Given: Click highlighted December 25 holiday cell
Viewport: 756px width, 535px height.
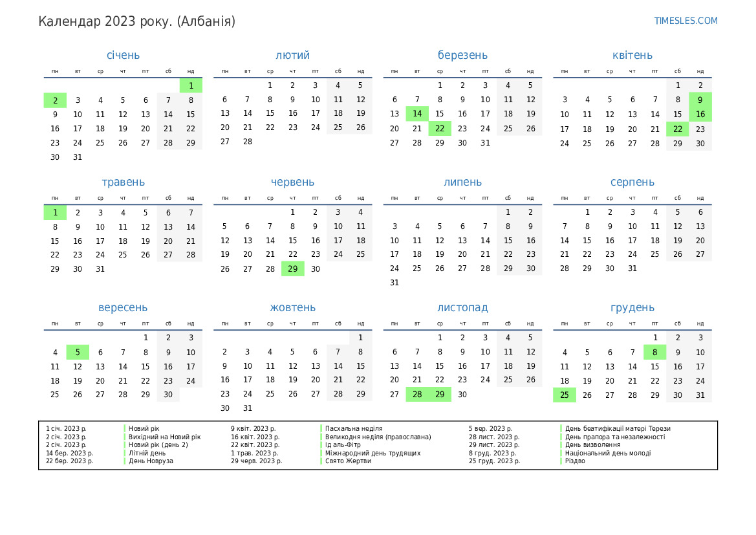Looking at the screenshot, I should point(564,395).
